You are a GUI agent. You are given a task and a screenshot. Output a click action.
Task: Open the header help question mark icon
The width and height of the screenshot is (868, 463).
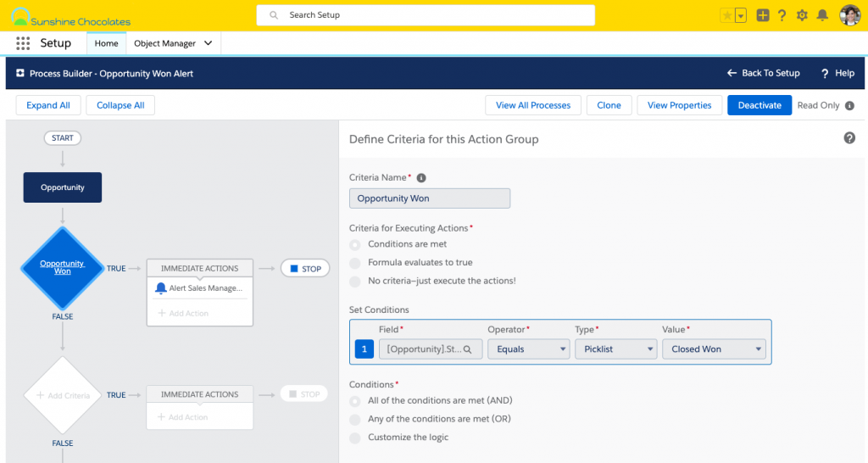tap(782, 15)
